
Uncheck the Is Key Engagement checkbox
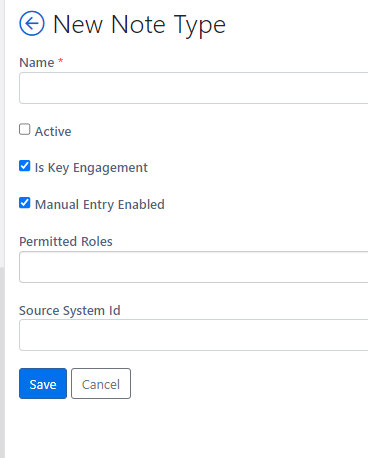click(25, 166)
